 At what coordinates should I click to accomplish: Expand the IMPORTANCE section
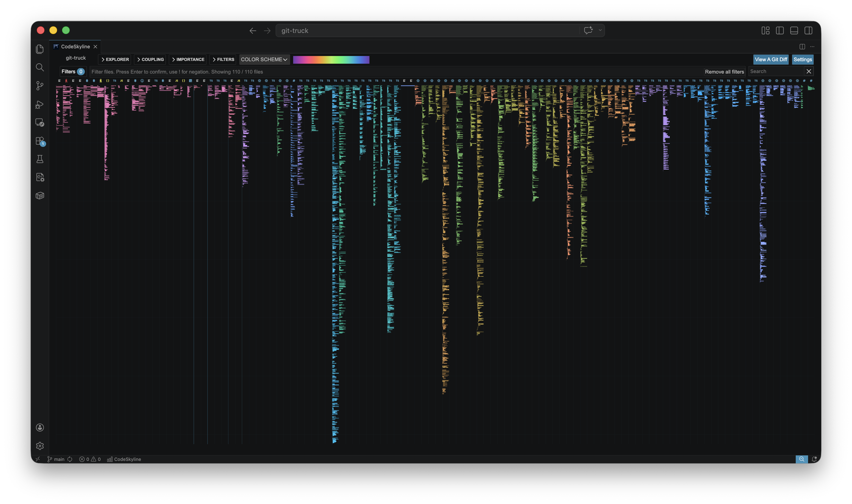(188, 60)
